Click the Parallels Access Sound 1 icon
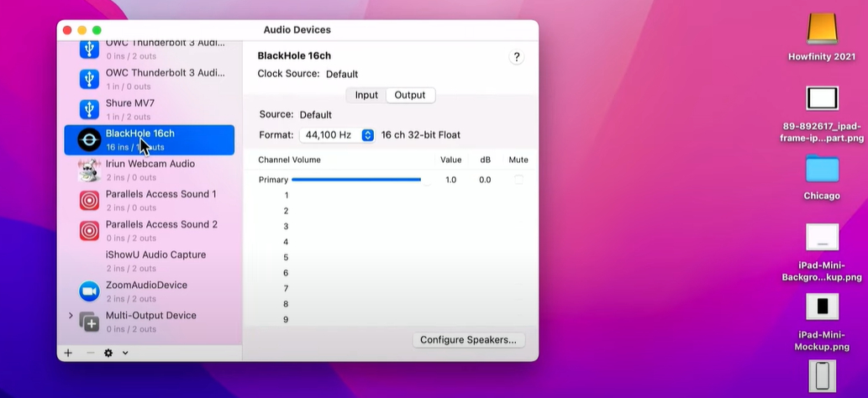Viewport: 868px width, 398px height. click(x=89, y=201)
